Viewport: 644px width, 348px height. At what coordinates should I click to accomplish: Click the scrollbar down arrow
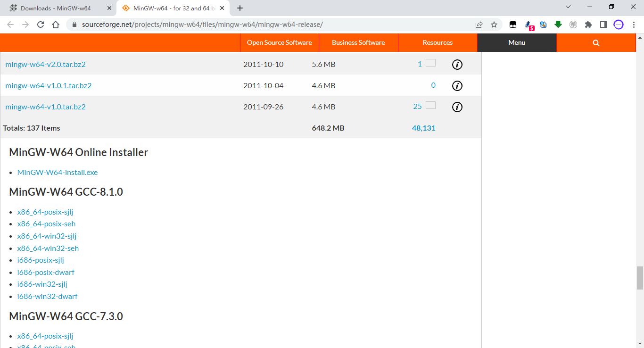pos(640,344)
